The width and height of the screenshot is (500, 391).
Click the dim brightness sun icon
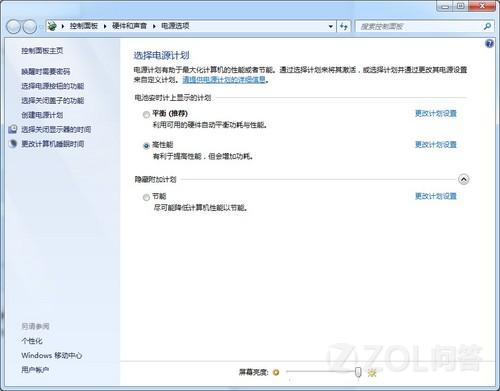point(276,372)
